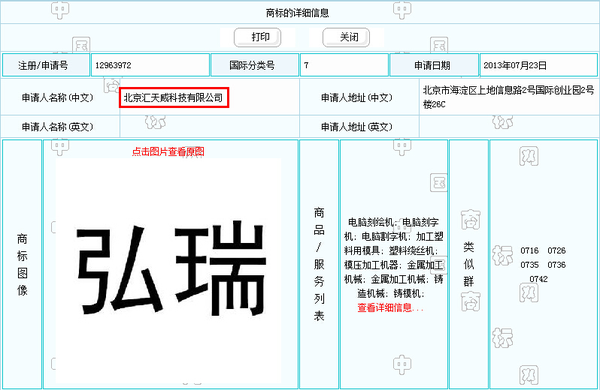Click the highlighted applicant name 北京汇天威科技有限公司
Screen dimensions: 600x390
tap(174, 98)
